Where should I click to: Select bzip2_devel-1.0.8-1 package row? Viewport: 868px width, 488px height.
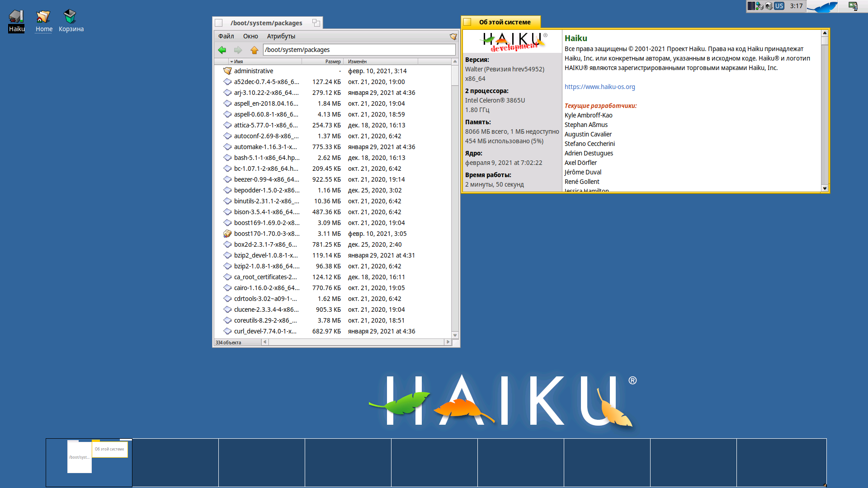pos(332,255)
